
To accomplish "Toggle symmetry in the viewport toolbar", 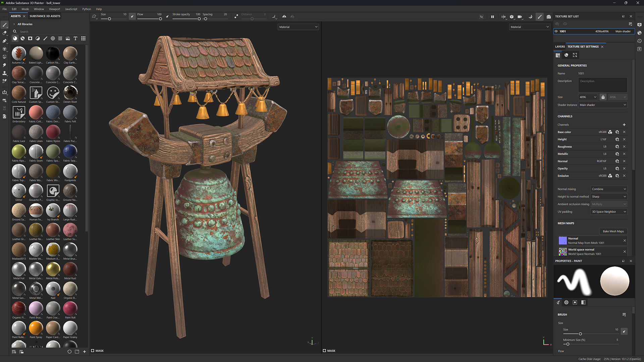I will (x=503, y=17).
